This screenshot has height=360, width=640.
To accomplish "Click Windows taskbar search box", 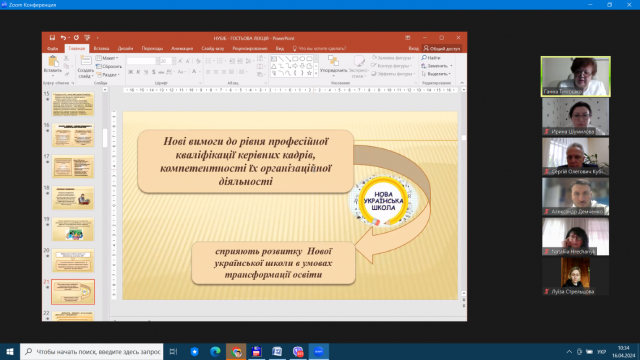I will pyautogui.click(x=91, y=351).
